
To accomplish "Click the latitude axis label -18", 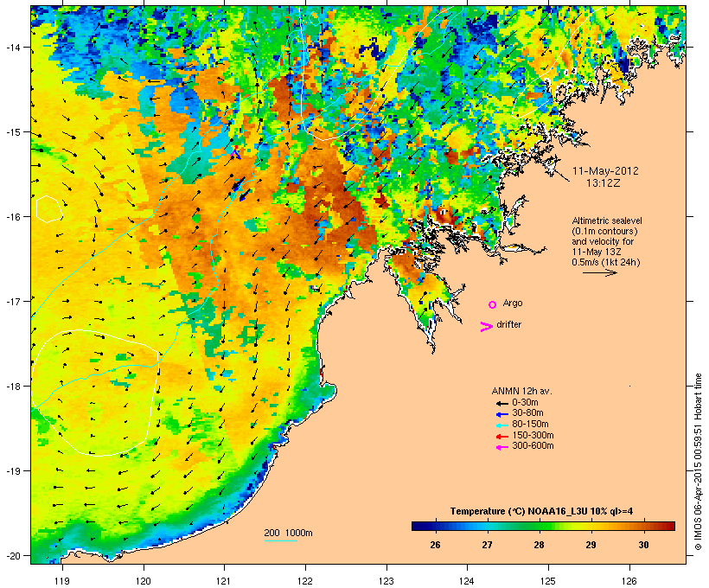I will (x=12, y=386).
